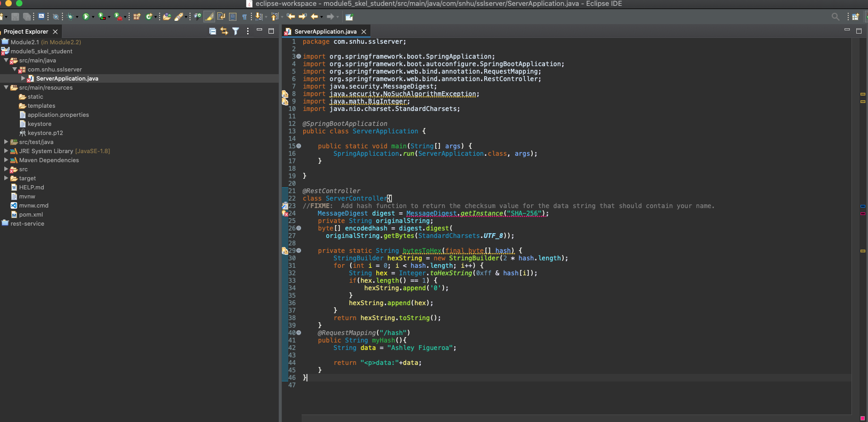The width and height of the screenshot is (868, 422).
Task: Fold the imports block at line 3
Action: click(x=299, y=57)
